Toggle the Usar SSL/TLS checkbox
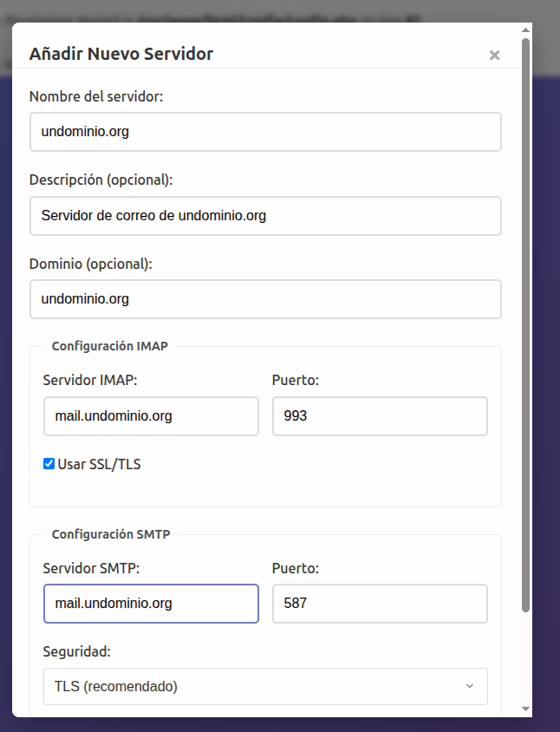This screenshot has width=560, height=732. [49, 463]
